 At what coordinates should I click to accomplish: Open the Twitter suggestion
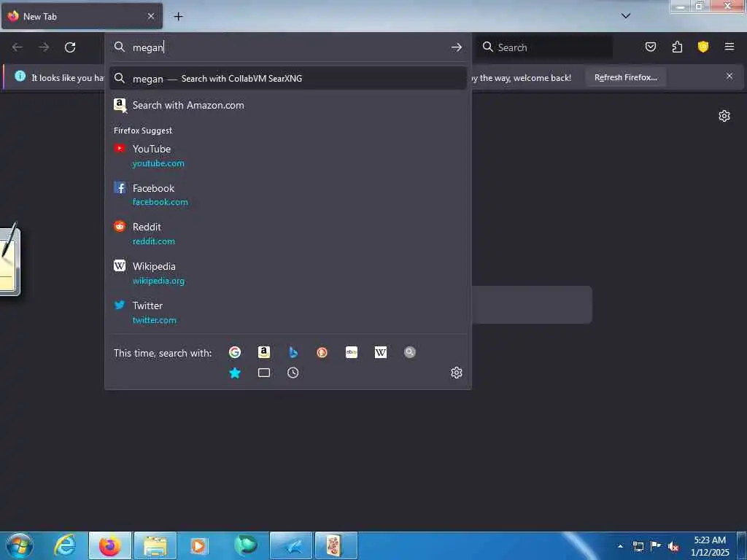287,312
